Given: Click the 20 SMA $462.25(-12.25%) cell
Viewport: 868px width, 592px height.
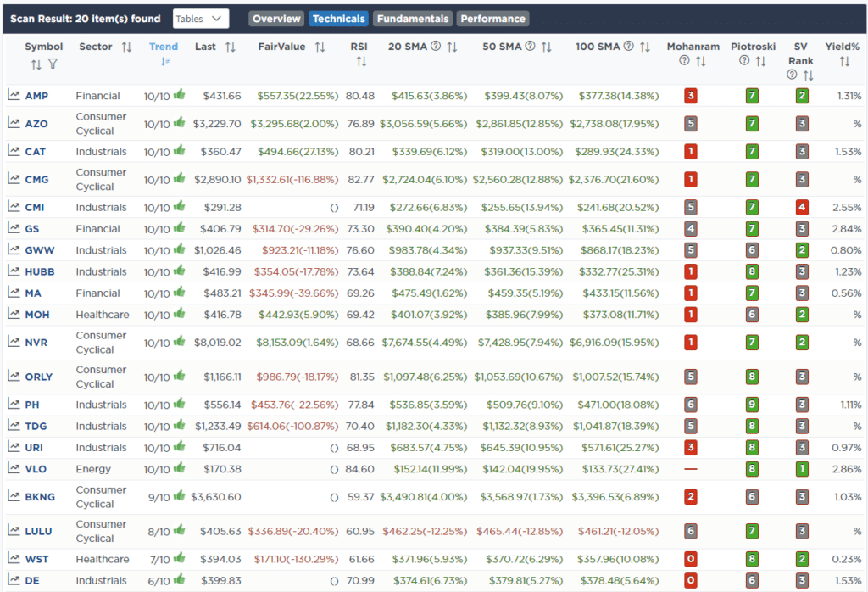Looking at the screenshot, I should pyautogui.click(x=426, y=531).
